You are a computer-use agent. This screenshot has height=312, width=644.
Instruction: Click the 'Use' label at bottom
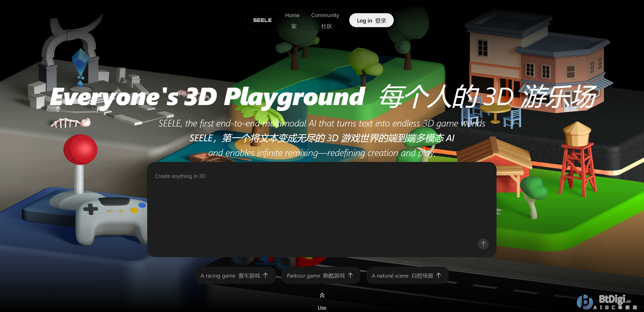pyautogui.click(x=322, y=308)
